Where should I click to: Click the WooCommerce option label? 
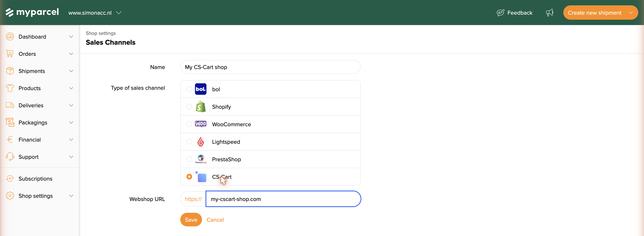(231, 124)
